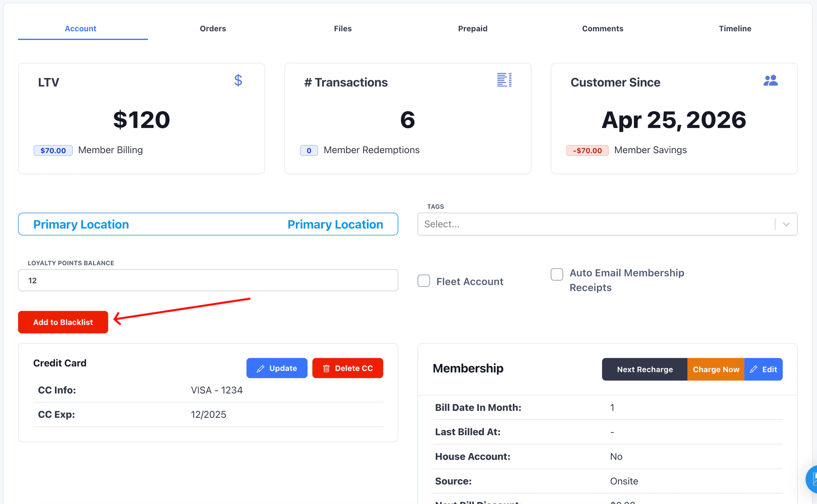This screenshot has height=504, width=817.
Task: Switch to the Prepaid tab
Action: [x=473, y=29]
